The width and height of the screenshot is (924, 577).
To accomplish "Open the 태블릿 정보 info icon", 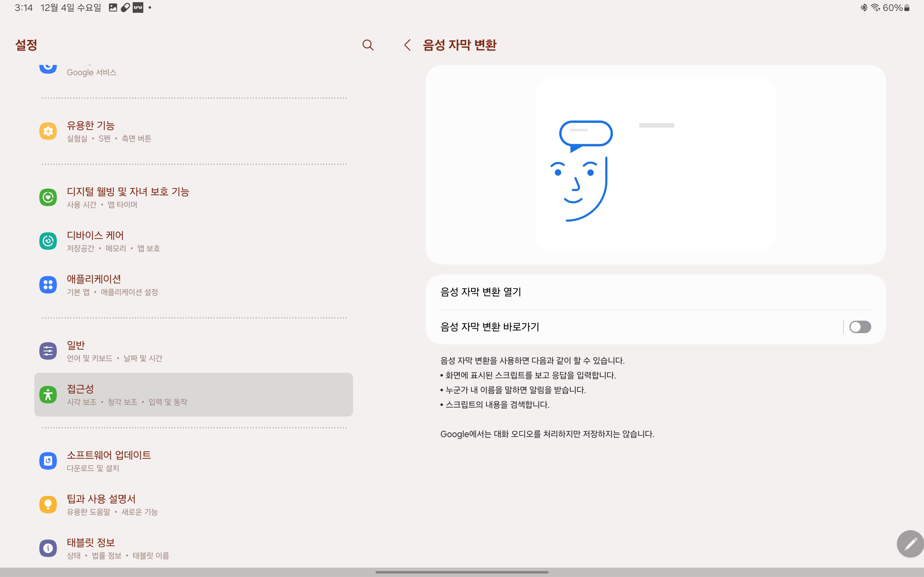I will point(48,548).
